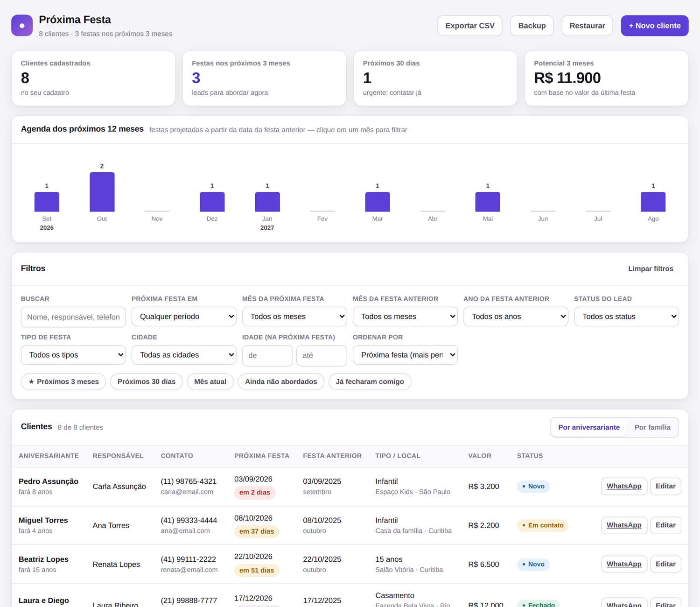
Task: Click the maximum age 'até' field
Action: click(322, 355)
